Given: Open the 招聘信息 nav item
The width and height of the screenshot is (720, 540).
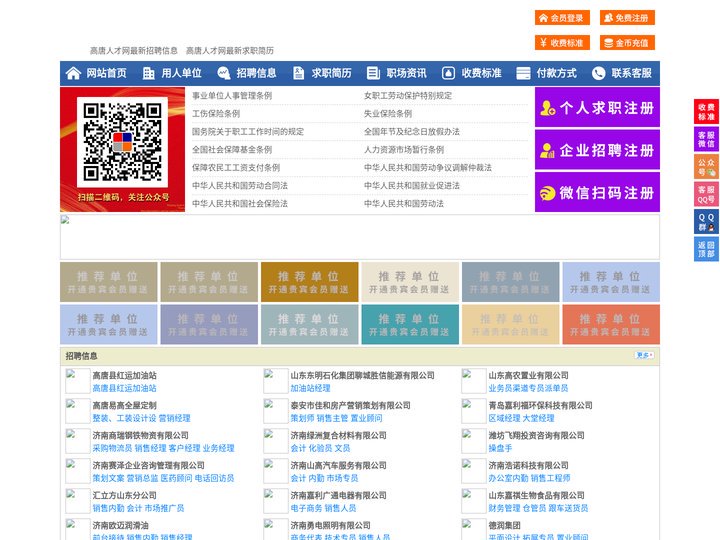Looking at the screenshot, I should click(x=256, y=73).
